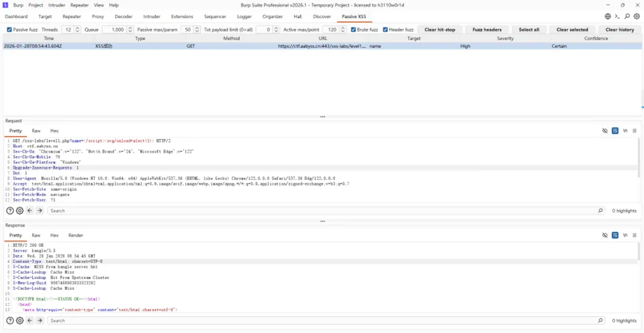Viewport: 644px width, 333px height.
Task: Click the Burp Suite logo icon
Action: [x=5, y=5]
